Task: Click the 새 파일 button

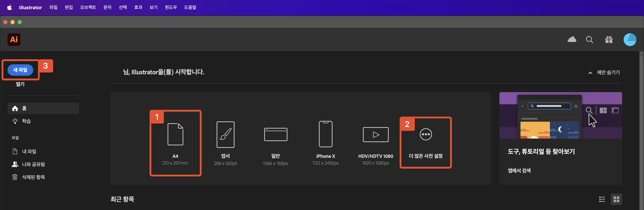Action: (20, 70)
